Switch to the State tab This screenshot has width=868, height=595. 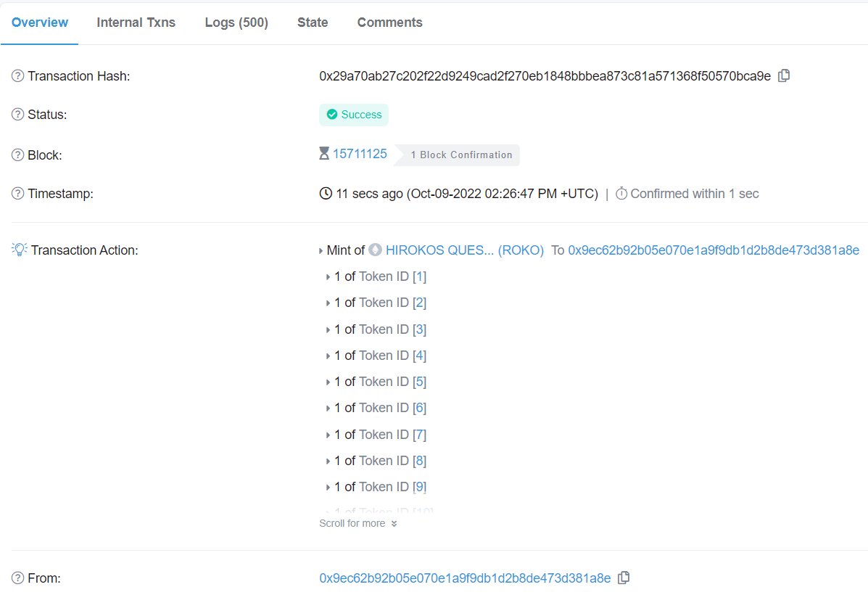(313, 22)
